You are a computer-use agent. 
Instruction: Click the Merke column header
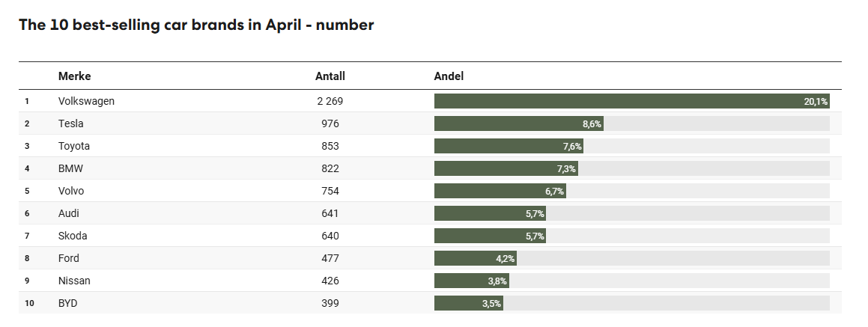(x=74, y=76)
